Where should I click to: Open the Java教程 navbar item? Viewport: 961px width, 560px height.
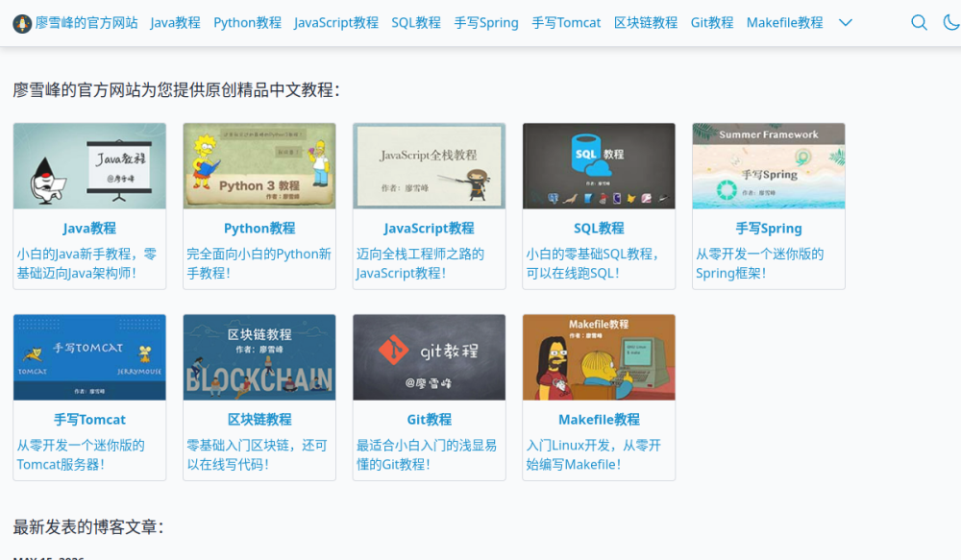pos(175,23)
